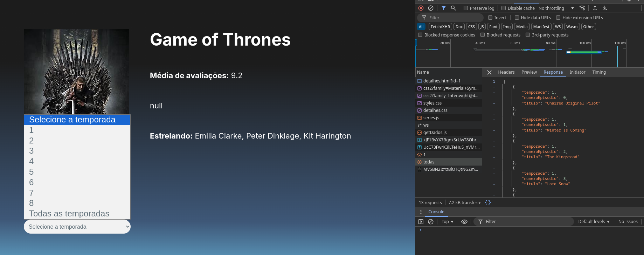644x255 pixels.
Task: Pick highlighted Selecione a temporada option
Action: coord(77,120)
